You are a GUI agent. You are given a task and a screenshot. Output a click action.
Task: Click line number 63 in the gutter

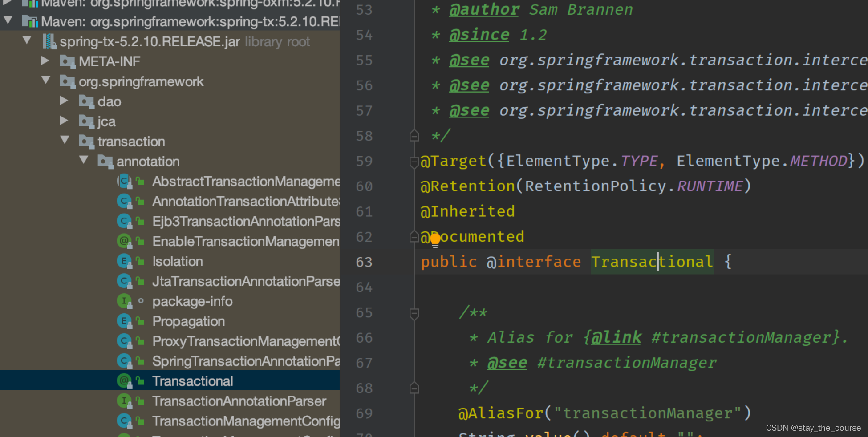pyautogui.click(x=364, y=262)
